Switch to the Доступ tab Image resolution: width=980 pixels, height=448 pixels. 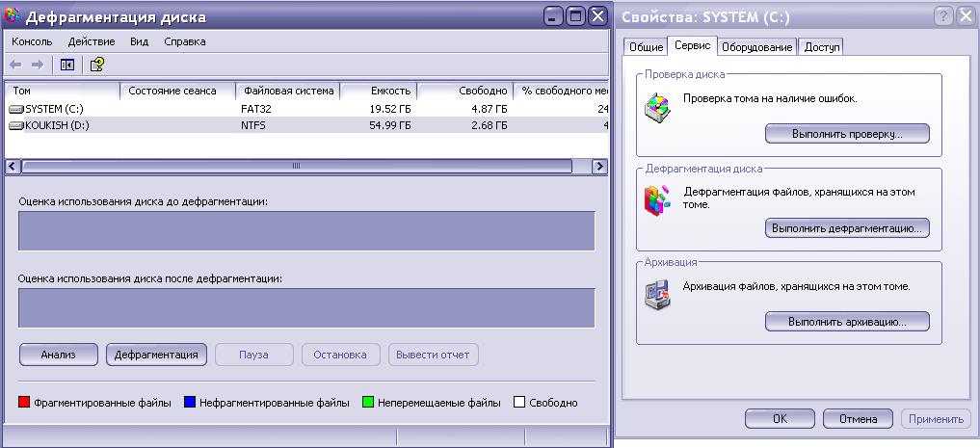tap(821, 47)
